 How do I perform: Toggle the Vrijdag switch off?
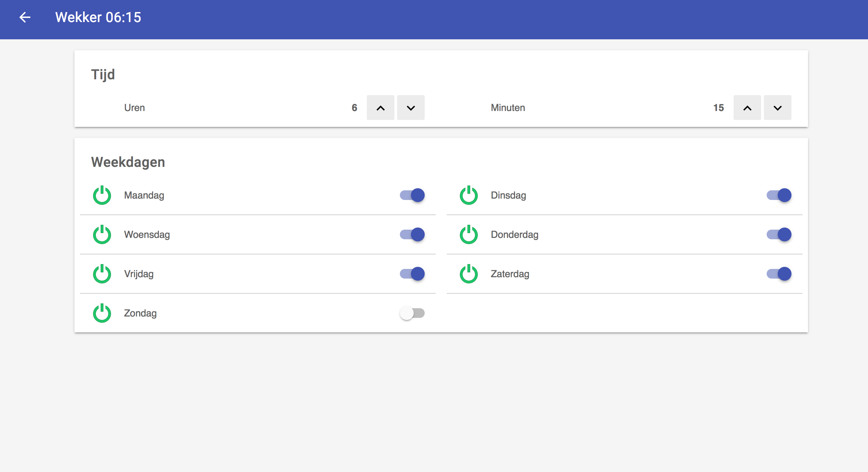pos(412,274)
